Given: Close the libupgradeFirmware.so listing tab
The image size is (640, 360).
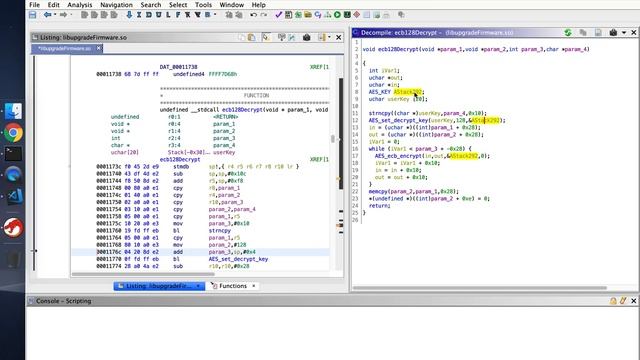Looking at the screenshot, I should point(98,48).
